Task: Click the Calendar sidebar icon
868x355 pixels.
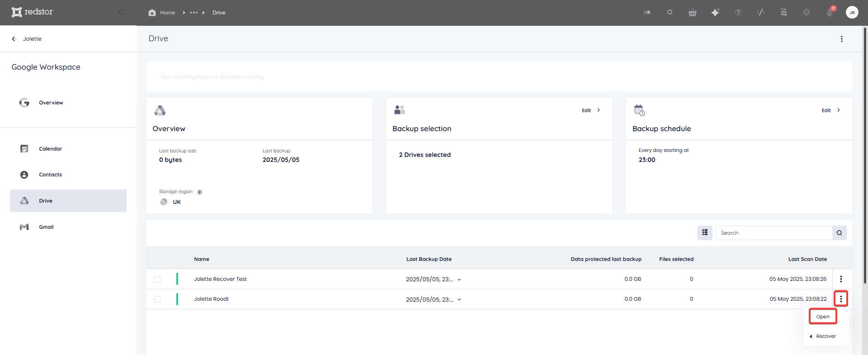Action: point(24,149)
